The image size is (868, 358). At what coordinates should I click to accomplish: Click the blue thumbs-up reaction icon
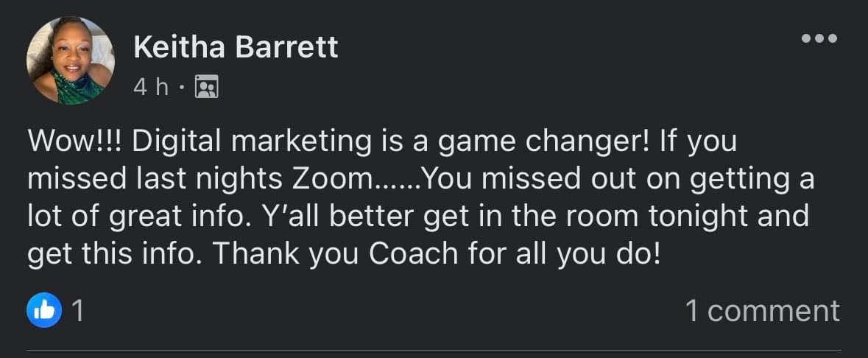pyautogui.click(x=46, y=311)
